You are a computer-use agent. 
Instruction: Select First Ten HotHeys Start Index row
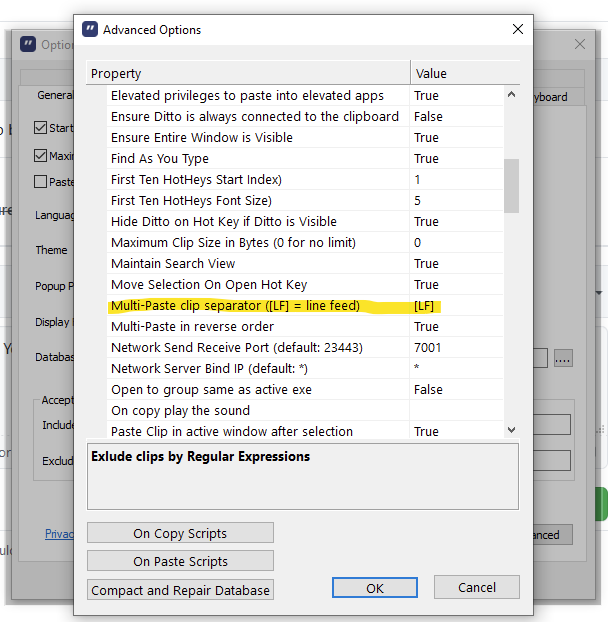click(x=305, y=180)
